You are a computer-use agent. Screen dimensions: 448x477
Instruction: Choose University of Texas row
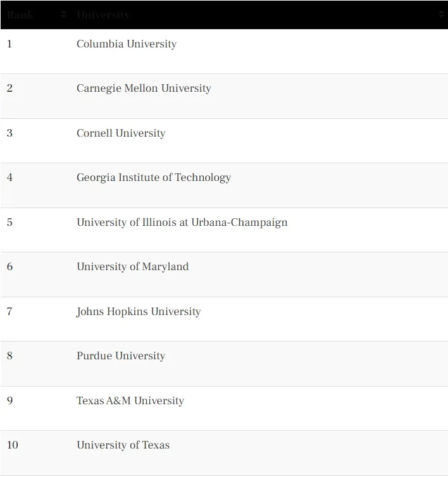123,445
